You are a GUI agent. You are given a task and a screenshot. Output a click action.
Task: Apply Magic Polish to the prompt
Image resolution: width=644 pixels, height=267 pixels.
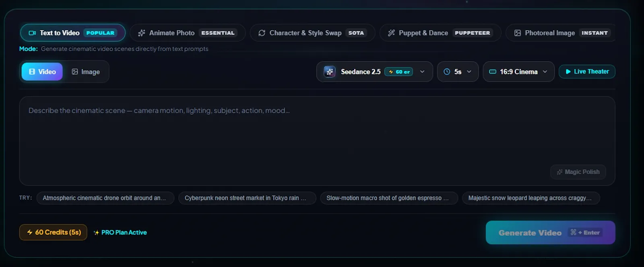[x=578, y=172]
